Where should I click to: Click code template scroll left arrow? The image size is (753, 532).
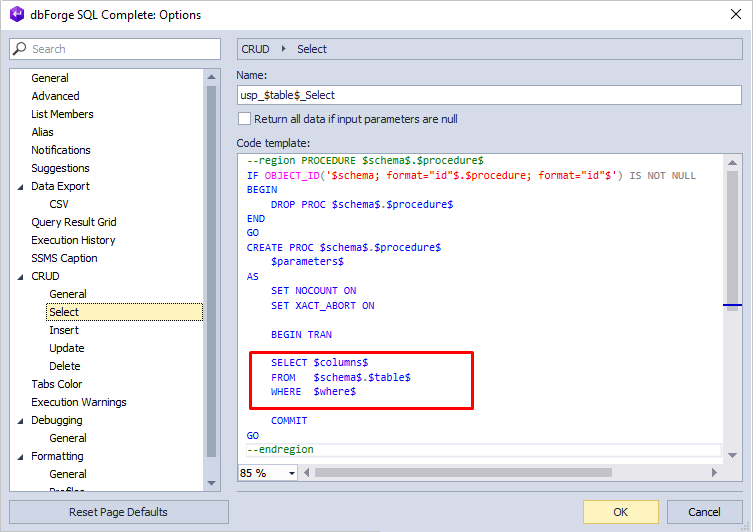click(306, 472)
